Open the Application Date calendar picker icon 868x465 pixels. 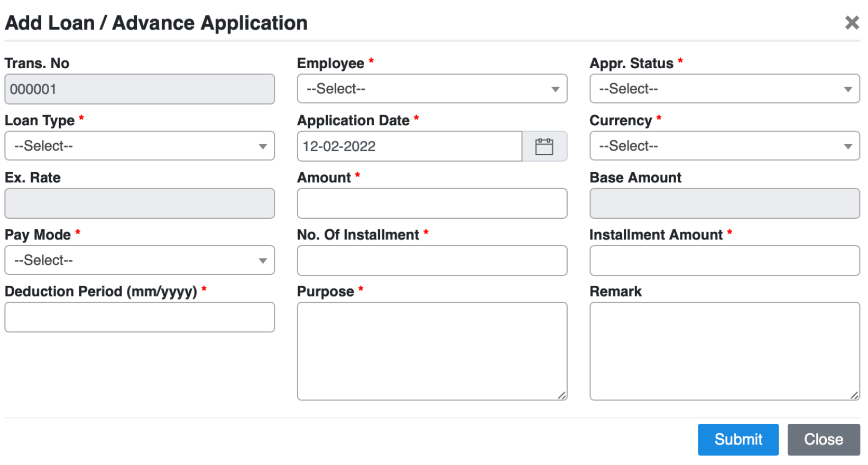pyautogui.click(x=544, y=146)
